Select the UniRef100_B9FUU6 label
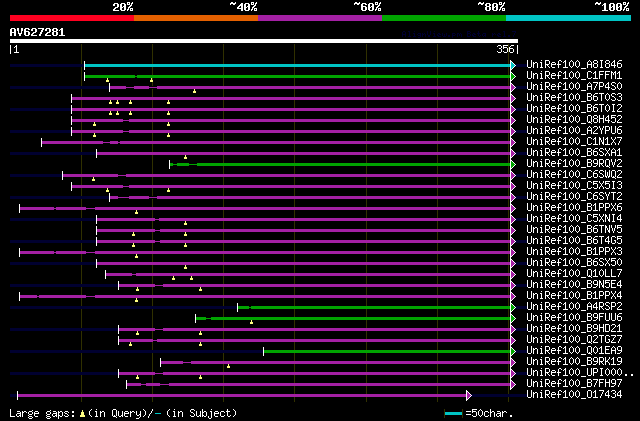The height and width of the screenshot is (421, 640). 574,318
